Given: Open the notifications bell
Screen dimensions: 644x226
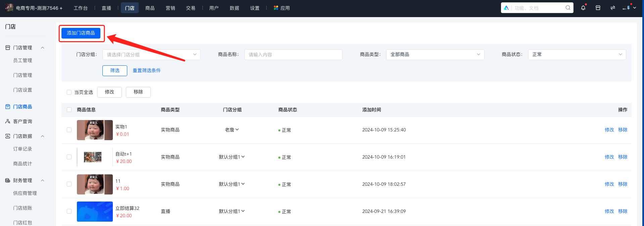Looking at the screenshot, I should point(583,8).
